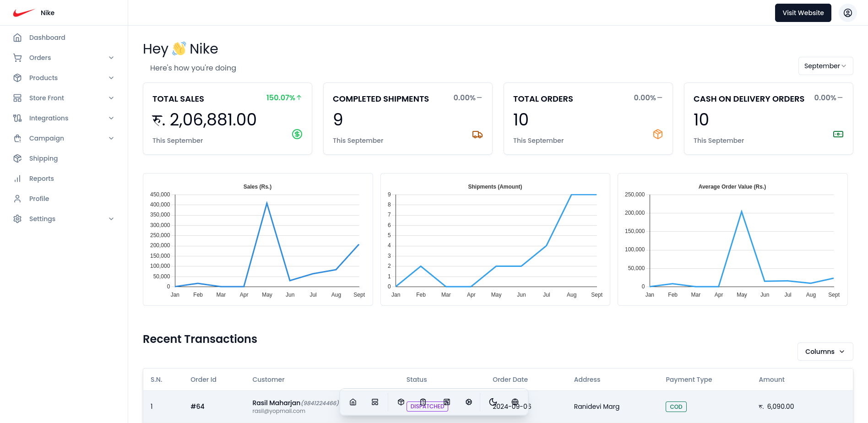Expand the Orders submenu chevron
Image resolution: width=868 pixels, height=423 pixels.
tap(111, 58)
